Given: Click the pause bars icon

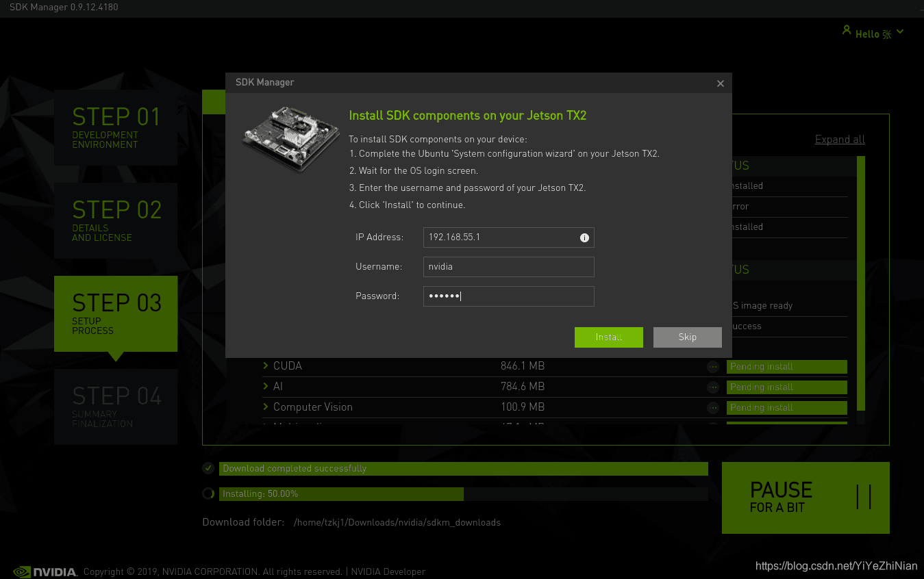Looking at the screenshot, I should [x=864, y=497].
